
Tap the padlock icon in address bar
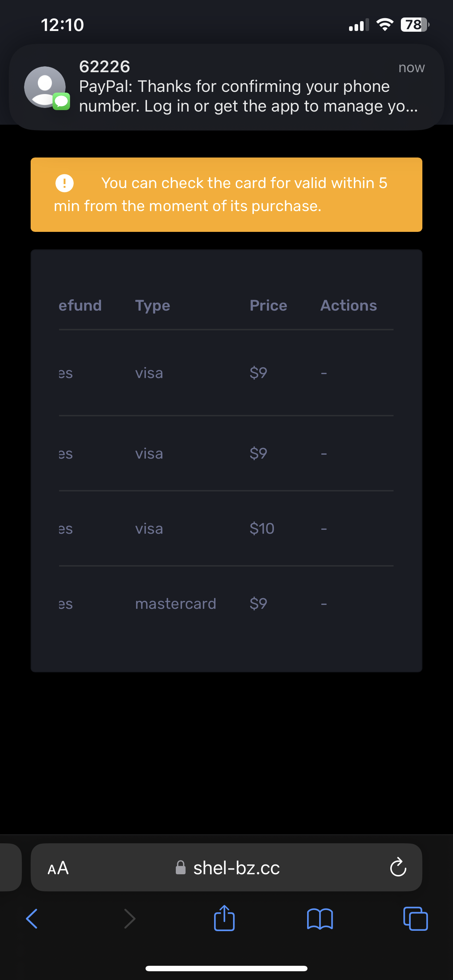181,867
